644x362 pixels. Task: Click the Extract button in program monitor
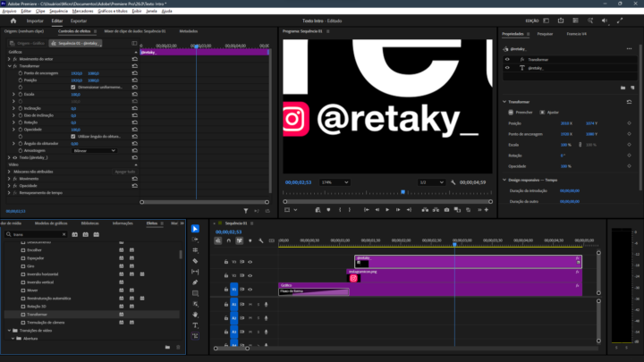pyautogui.click(x=436, y=210)
